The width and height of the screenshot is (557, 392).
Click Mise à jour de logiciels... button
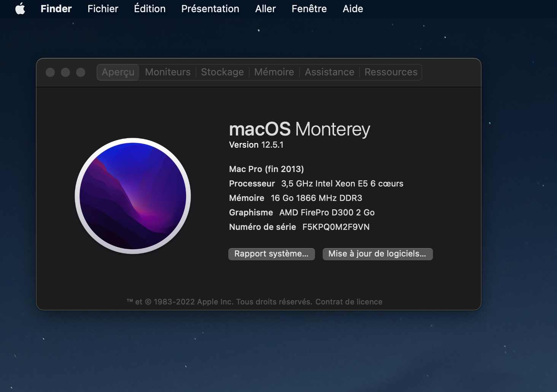[x=377, y=254]
